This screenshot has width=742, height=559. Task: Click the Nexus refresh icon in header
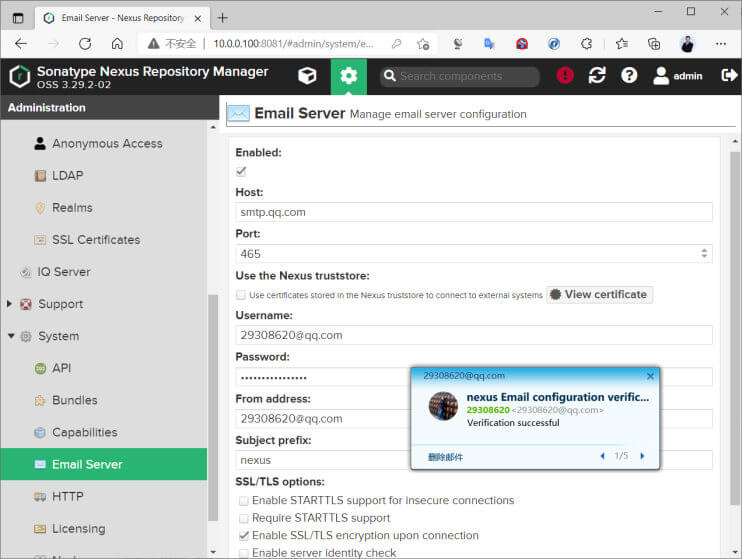[597, 75]
